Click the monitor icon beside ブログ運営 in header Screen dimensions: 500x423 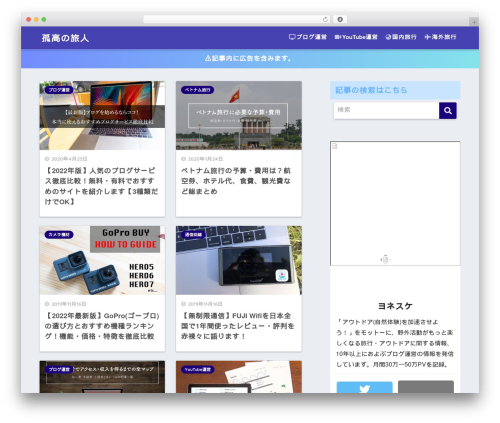coord(292,37)
